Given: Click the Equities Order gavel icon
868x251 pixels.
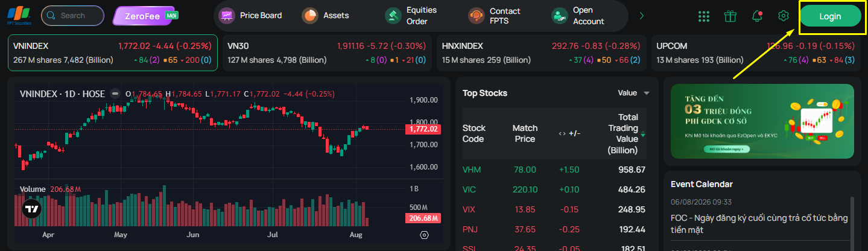Looking at the screenshot, I should point(393,16).
